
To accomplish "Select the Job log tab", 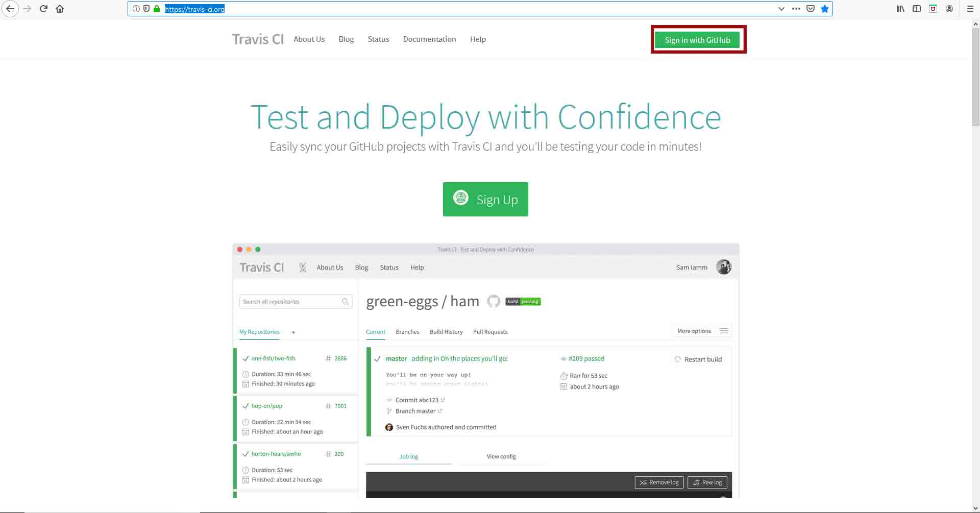I will (408, 456).
